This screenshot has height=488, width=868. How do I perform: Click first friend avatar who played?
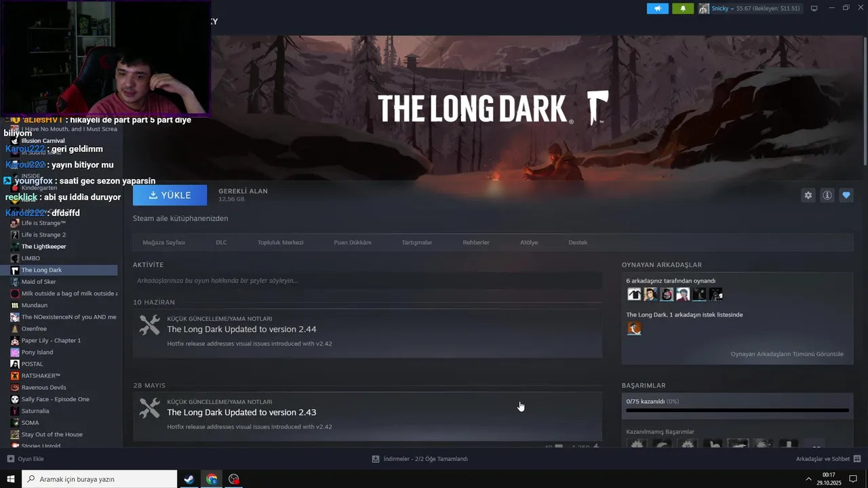coord(634,294)
